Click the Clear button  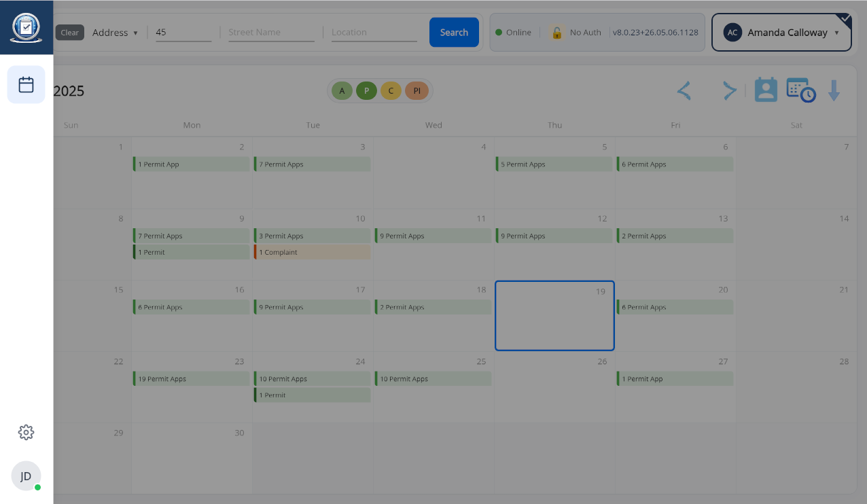tap(70, 33)
